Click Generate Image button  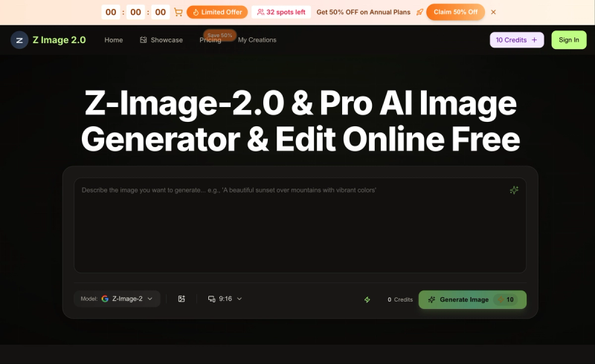[x=472, y=299]
